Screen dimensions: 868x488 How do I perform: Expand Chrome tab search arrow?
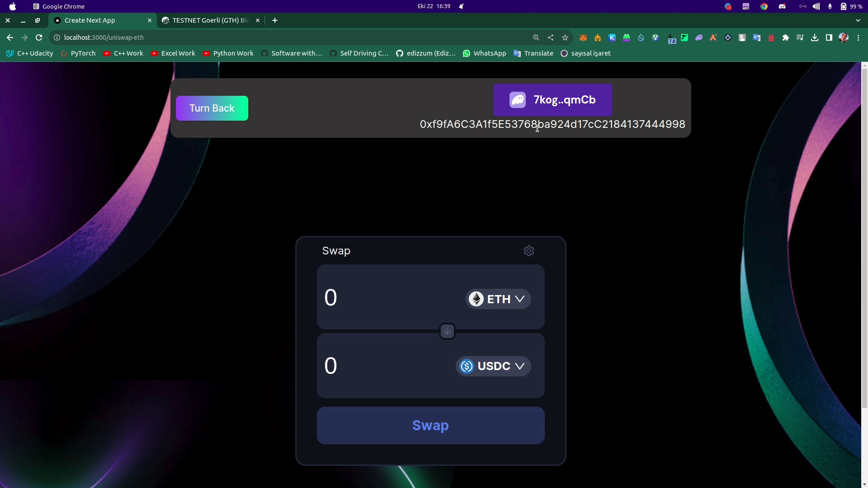[858, 20]
